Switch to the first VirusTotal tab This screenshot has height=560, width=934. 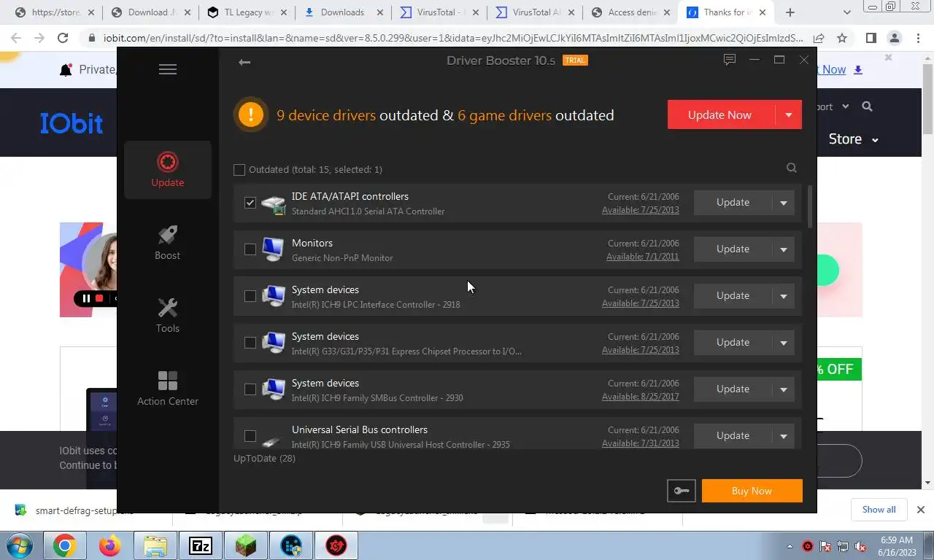point(438,12)
